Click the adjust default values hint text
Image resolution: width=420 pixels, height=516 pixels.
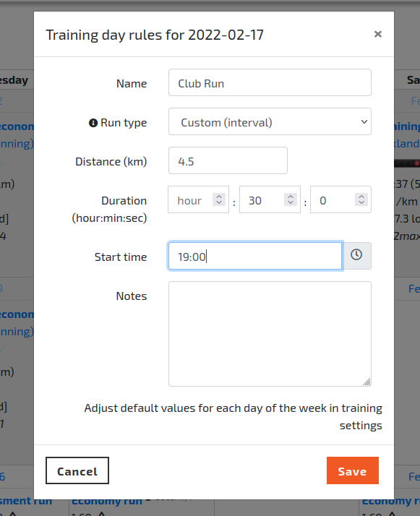(233, 416)
